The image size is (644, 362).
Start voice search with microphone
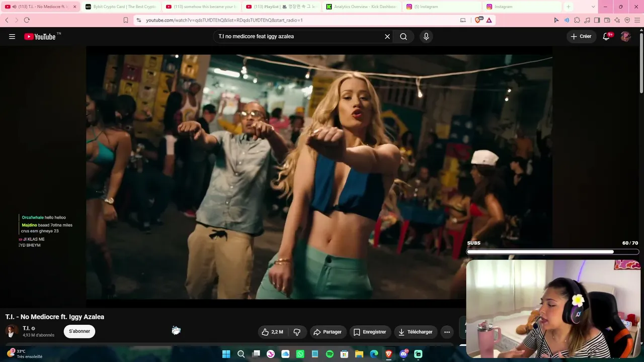pos(426,37)
